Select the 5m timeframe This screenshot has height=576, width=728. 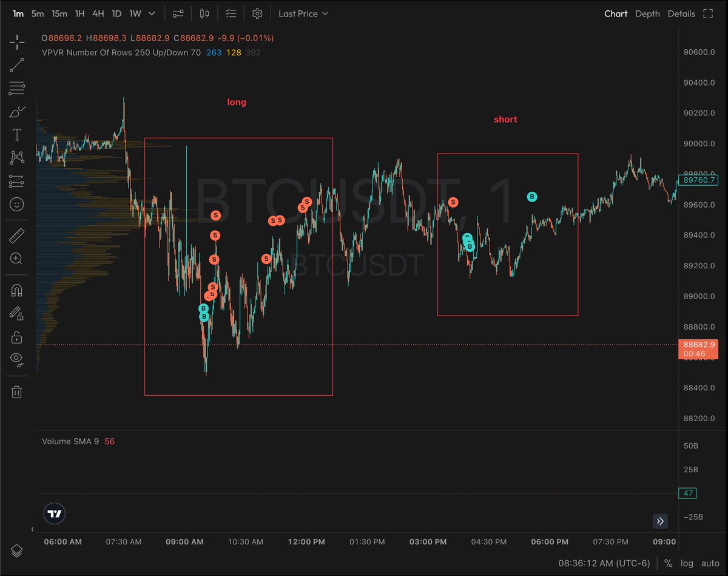pyautogui.click(x=38, y=13)
